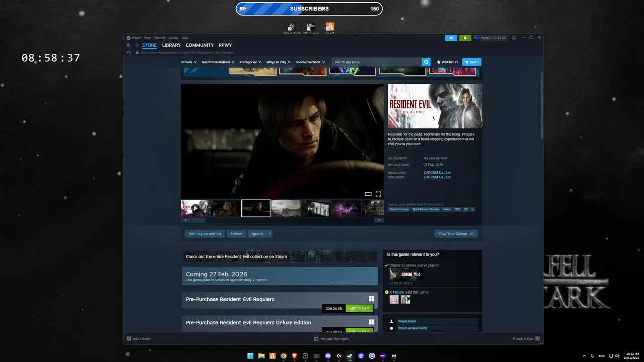
Task: Switch to the LIBRARY tab
Action: click(171, 45)
